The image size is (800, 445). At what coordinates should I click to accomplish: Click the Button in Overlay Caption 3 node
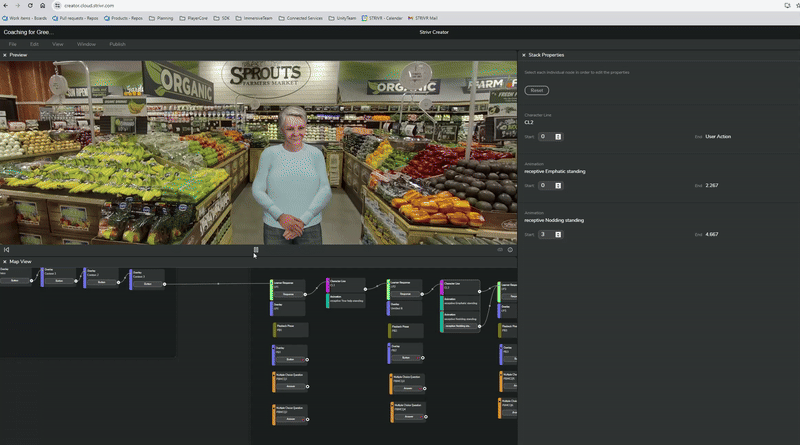pos(148,284)
